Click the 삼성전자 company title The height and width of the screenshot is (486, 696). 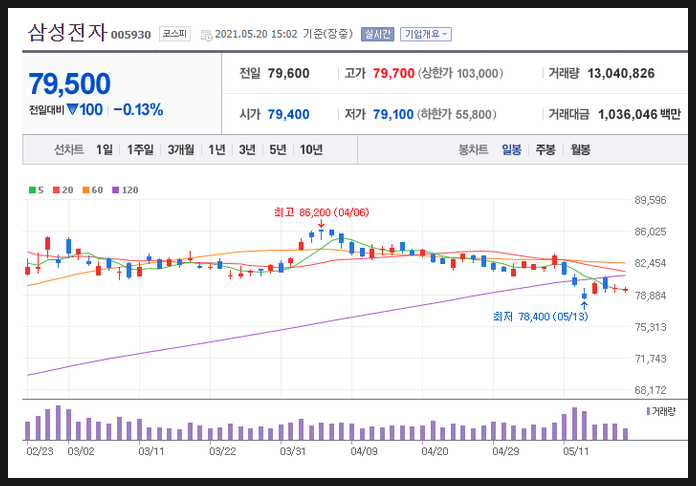pos(67,32)
